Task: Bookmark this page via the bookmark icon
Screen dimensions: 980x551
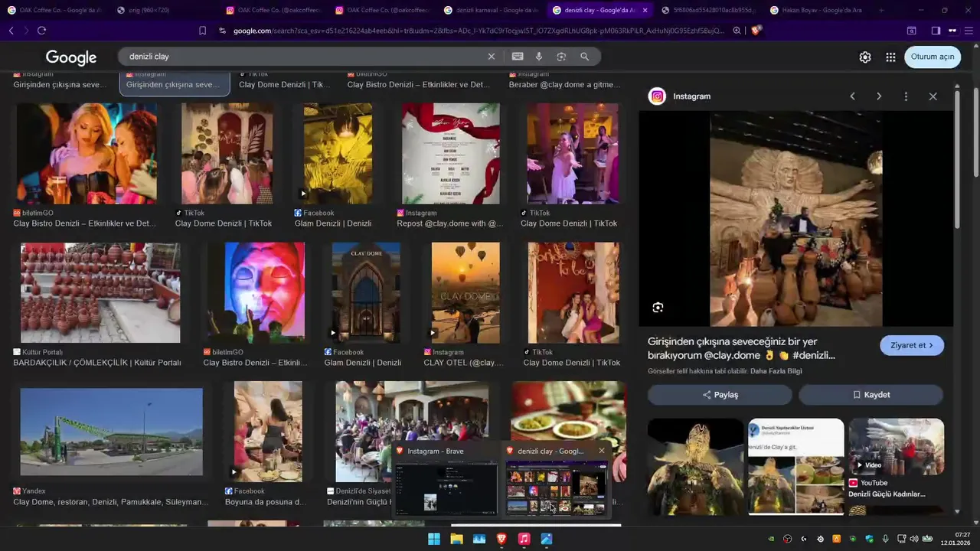Action: click(x=202, y=31)
